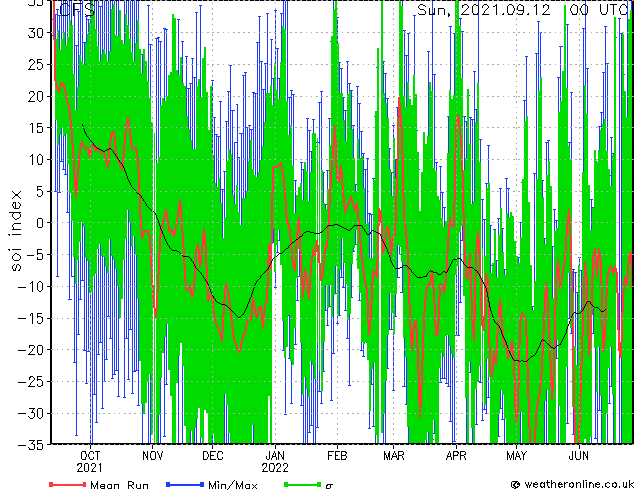Screen dimensions: 634x490
Task: Click the -20 value on y-axis
Action: pos(31,350)
